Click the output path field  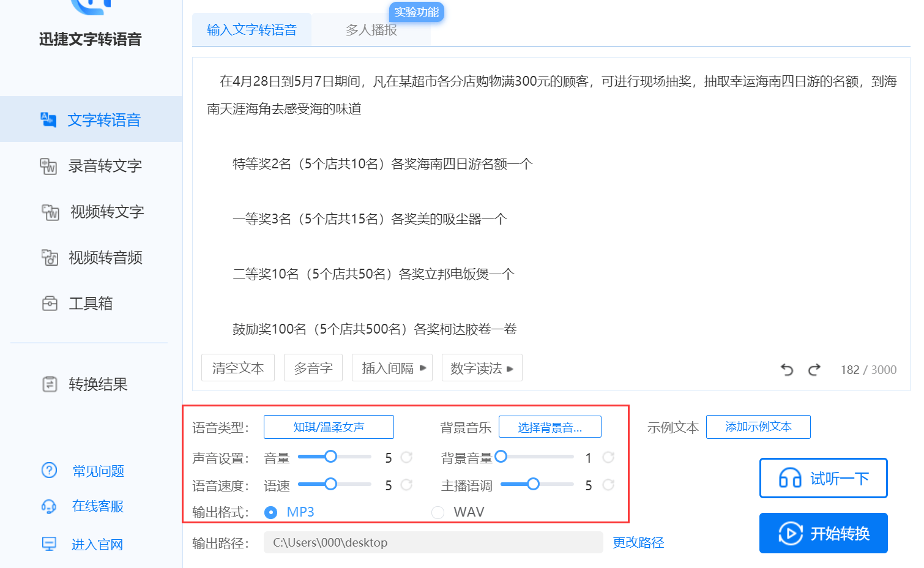(433, 542)
